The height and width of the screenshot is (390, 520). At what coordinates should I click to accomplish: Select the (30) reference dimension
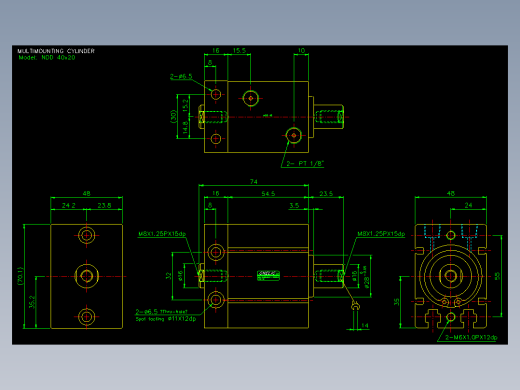click(x=173, y=117)
